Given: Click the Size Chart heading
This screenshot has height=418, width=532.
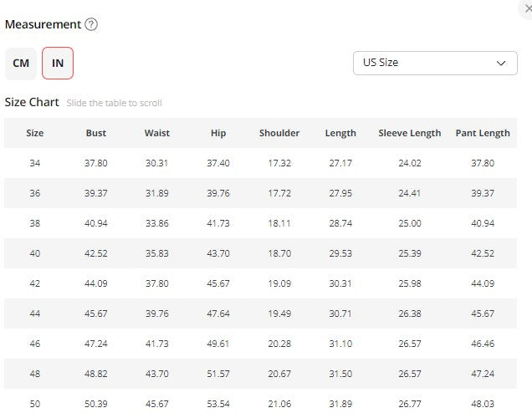Looking at the screenshot, I should pyautogui.click(x=32, y=102).
